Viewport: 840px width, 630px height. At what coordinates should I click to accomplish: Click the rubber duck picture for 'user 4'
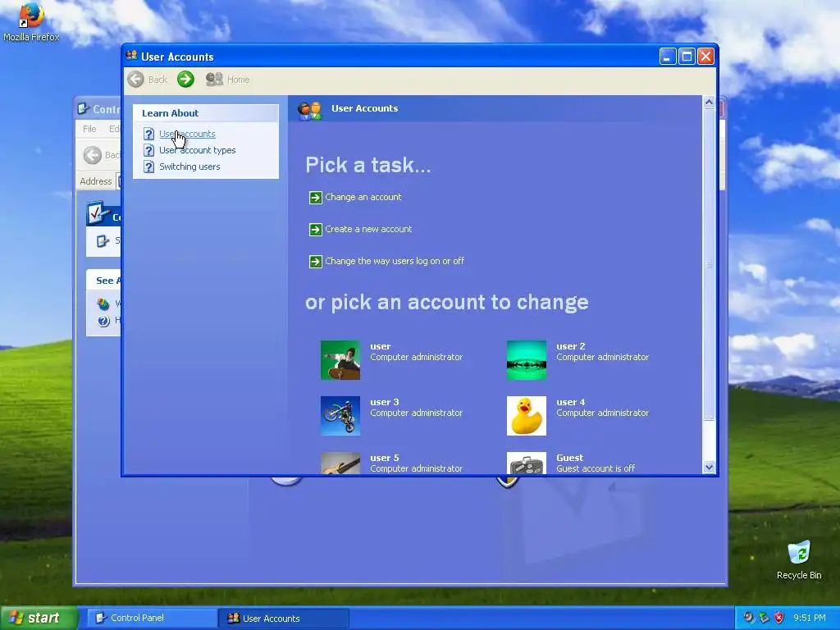pyautogui.click(x=527, y=416)
